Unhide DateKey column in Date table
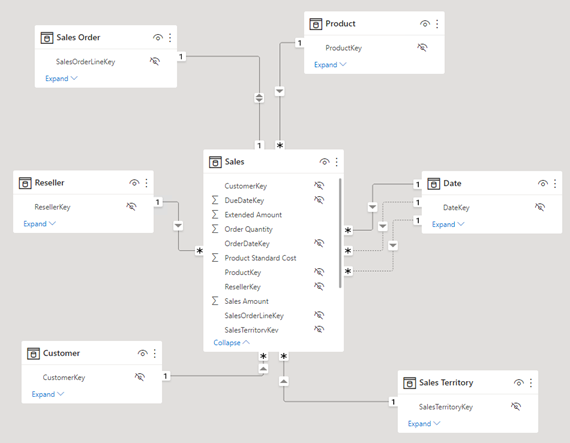The height and width of the screenshot is (443, 570). coord(540,207)
